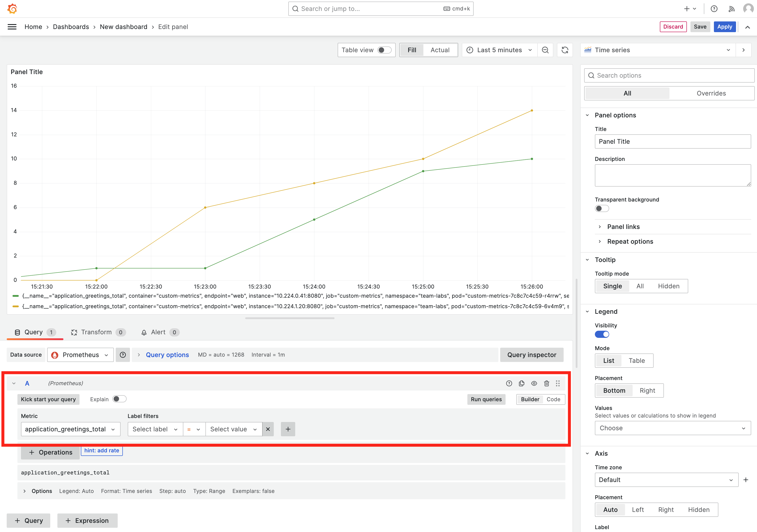Open the data source help icon
Image resolution: width=757 pixels, height=532 pixels.
[123, 355]
